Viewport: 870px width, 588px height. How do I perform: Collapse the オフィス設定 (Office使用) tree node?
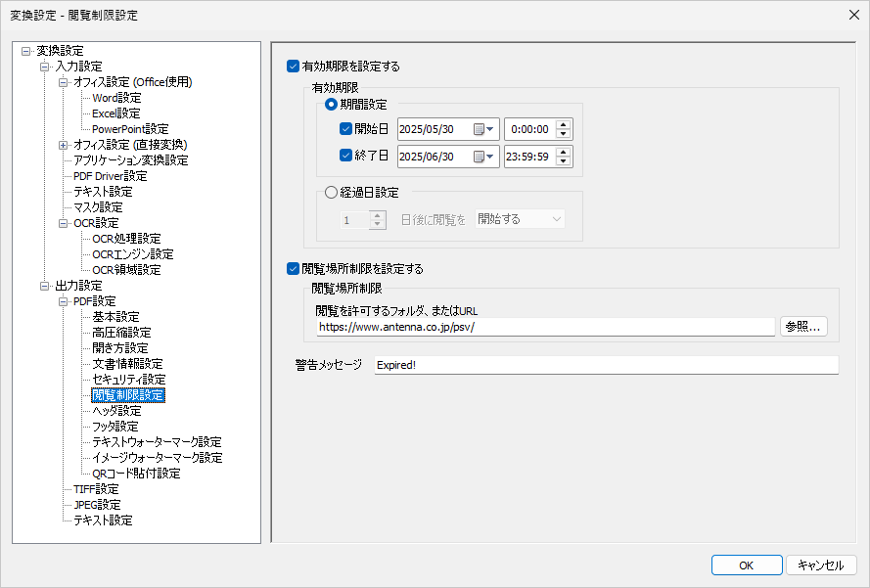[64, 82]
